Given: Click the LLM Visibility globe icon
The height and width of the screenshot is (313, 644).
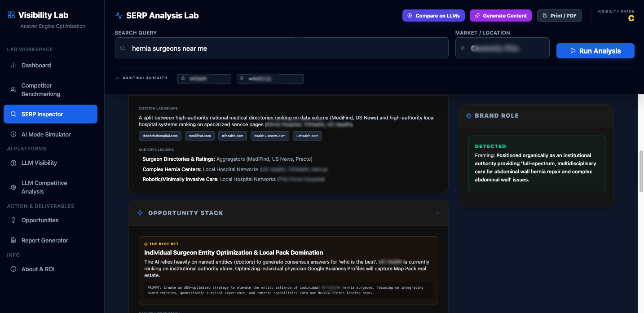Looking at the screenshot, I should pos(13,163).
